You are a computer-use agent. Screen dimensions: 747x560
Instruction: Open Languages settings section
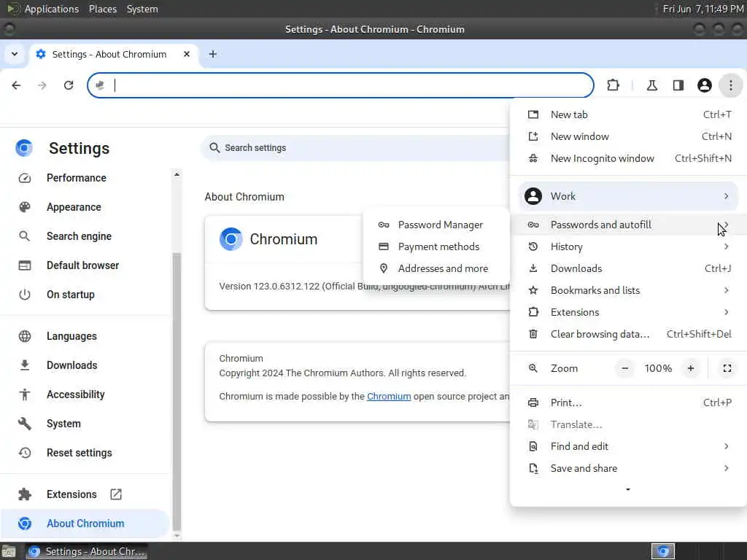click(71, 336)
